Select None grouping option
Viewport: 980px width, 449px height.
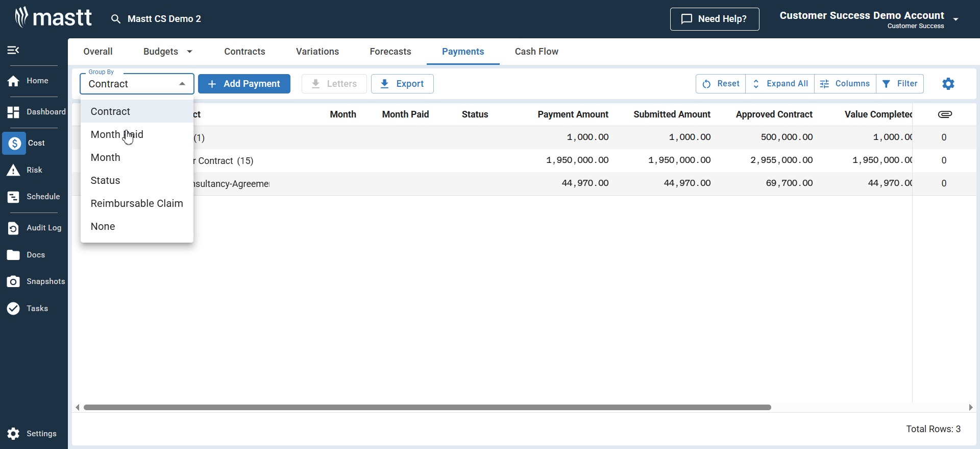[137, 226]
